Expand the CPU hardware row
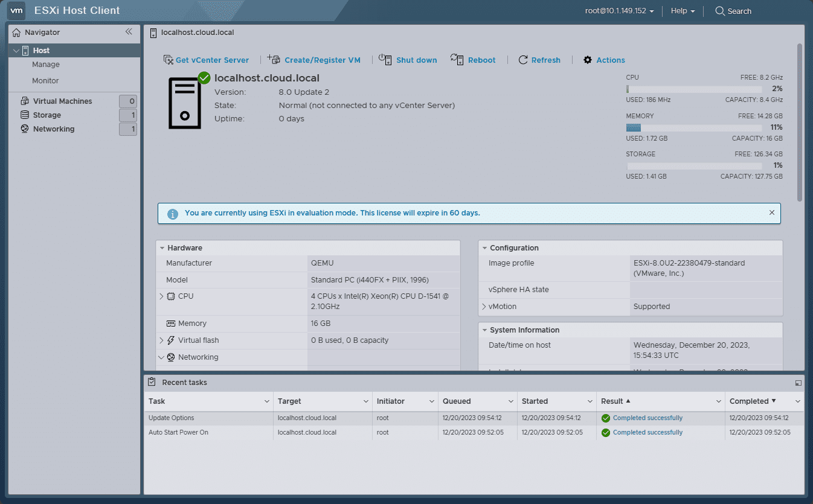 click(x=161, y=296)
